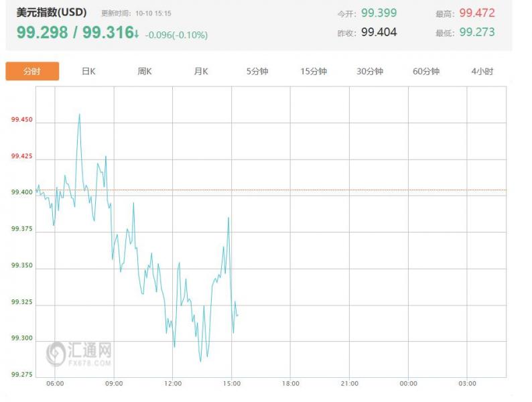Image resolution: width=532 pixels, height=402 pixels.
Task: Click the 99.450 price axis label
Action: pos(22,121)
